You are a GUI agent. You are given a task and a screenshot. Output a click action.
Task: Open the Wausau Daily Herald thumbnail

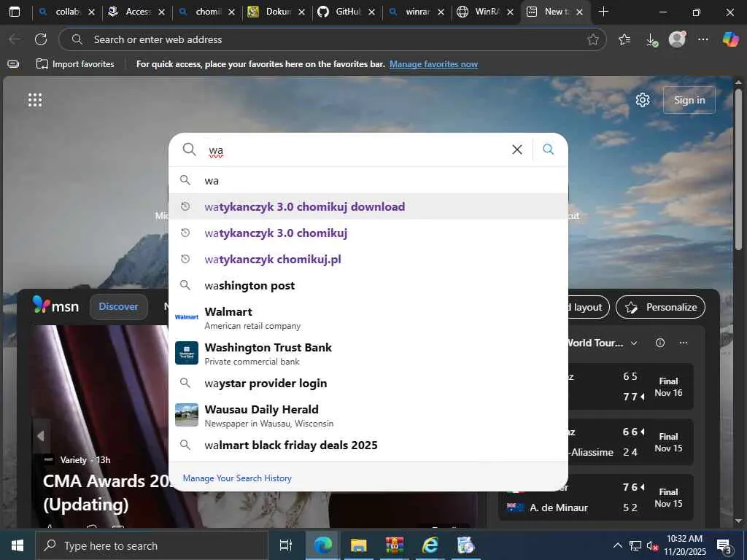tap(187, 415)
